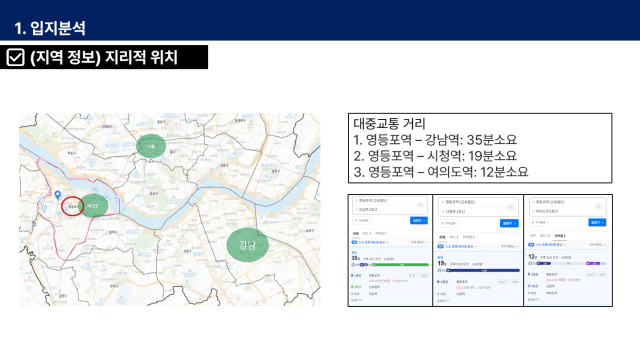The width and height of the screenshot is (640, 360).
Task: Select the bus tab in 19-minute route panel
Action: 454,237
